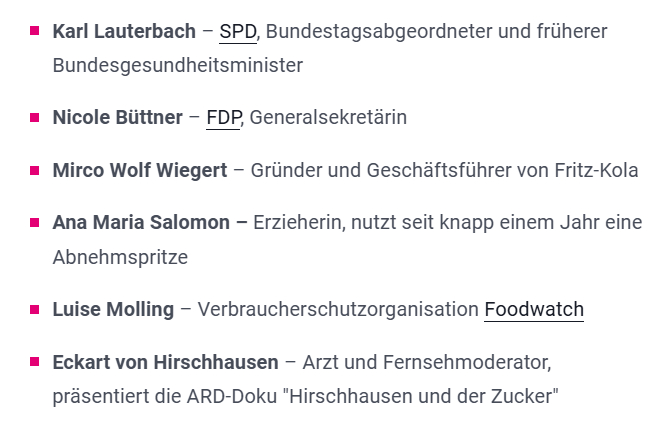The width and height of the screenshot is (651, 423).
Task: Click the bullet marker before Luise Molling
Action: (35, 309)
